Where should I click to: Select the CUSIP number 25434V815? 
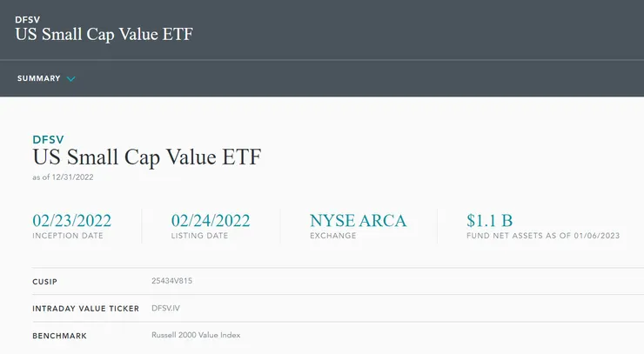point(172,281)
